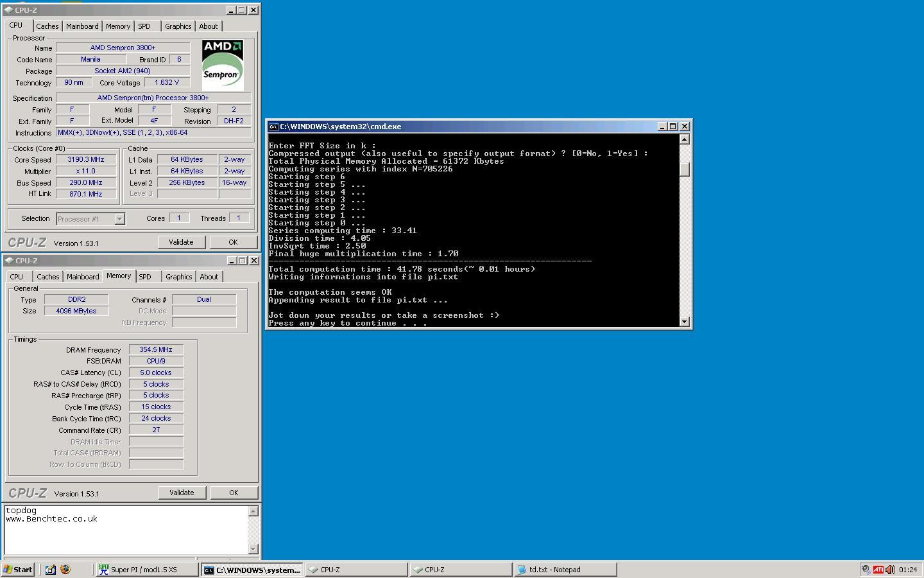Select the cmd.exe taskbar button
924x578 pixels.
pos(252,570)
